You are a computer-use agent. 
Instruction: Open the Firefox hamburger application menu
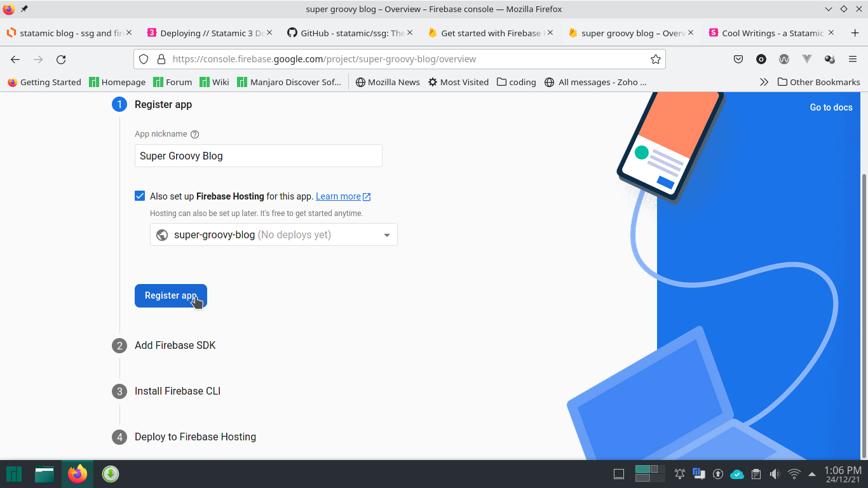pyautogui.click(x=853, y=59)
